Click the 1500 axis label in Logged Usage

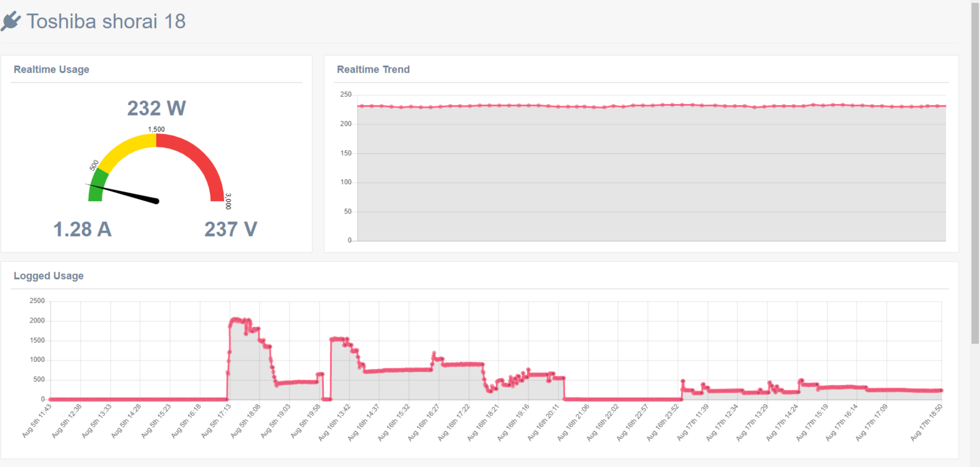[37, 340]
